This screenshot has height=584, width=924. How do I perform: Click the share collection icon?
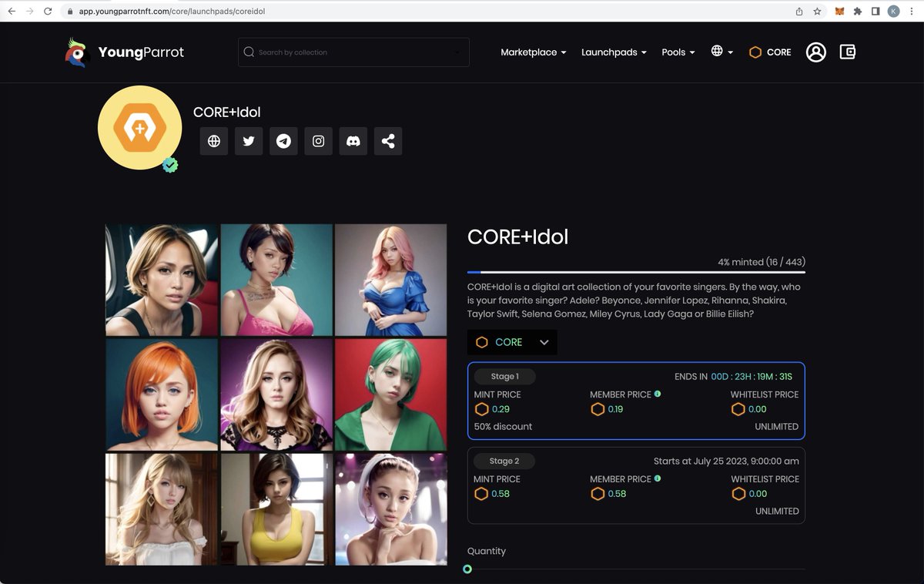(x=388, y=141)
